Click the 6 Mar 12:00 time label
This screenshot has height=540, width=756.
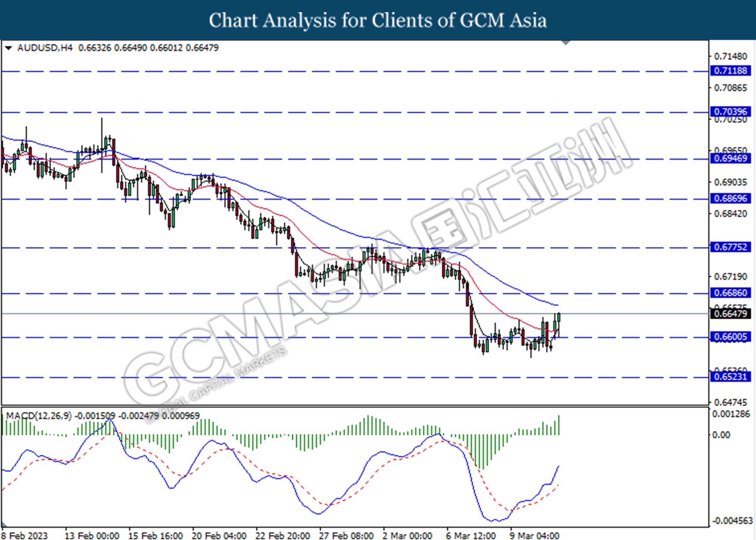click(471, 535)
